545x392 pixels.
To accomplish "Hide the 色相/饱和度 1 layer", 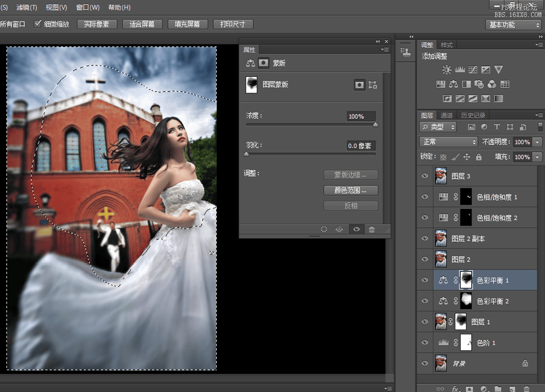I will click(424, 196).
